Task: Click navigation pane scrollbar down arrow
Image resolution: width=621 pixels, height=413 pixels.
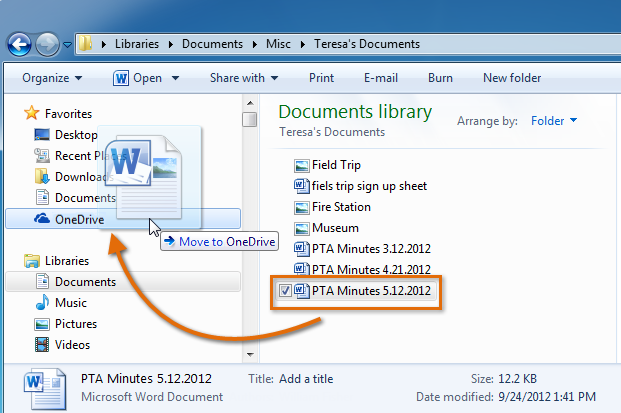Action: pos(250,354)
